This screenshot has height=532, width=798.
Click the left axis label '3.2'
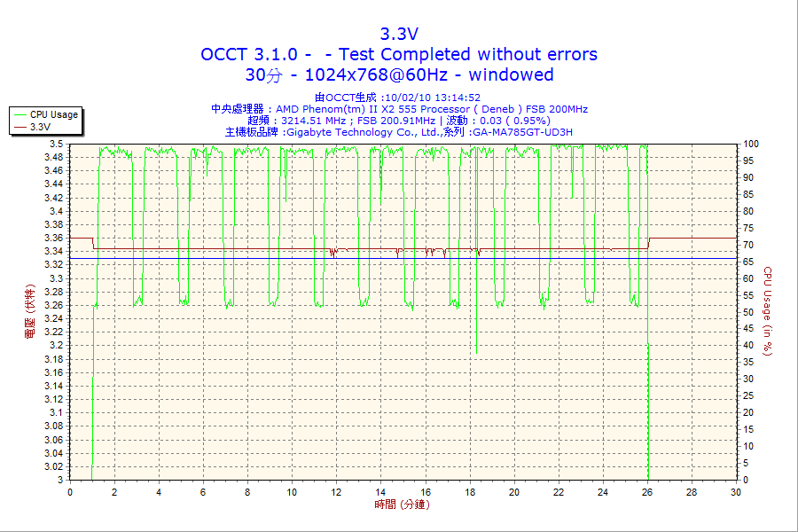[56, 346]
